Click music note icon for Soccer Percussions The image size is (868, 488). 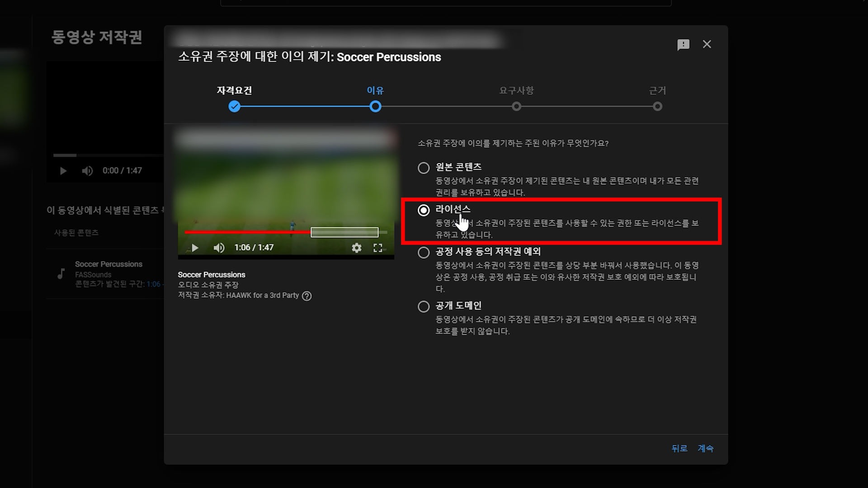pyautogui.click(x=61, y=273)
